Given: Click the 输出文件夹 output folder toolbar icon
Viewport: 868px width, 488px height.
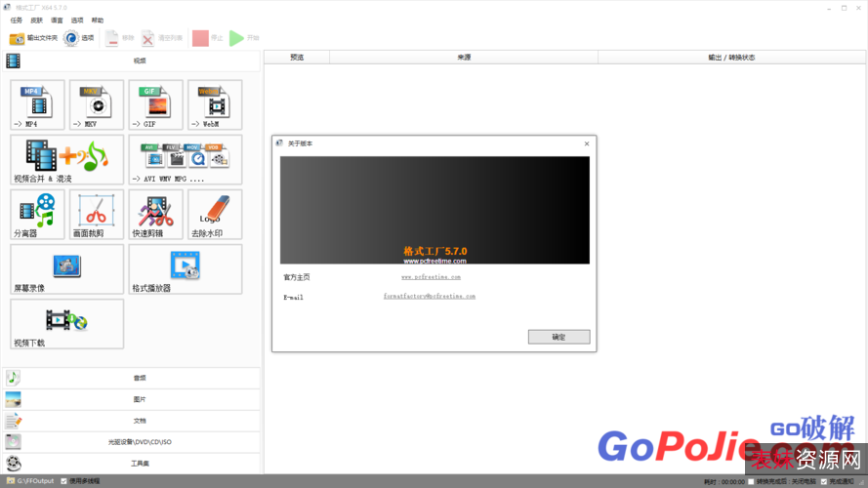Looking at the screenshot, I should (x=18, y=38).
